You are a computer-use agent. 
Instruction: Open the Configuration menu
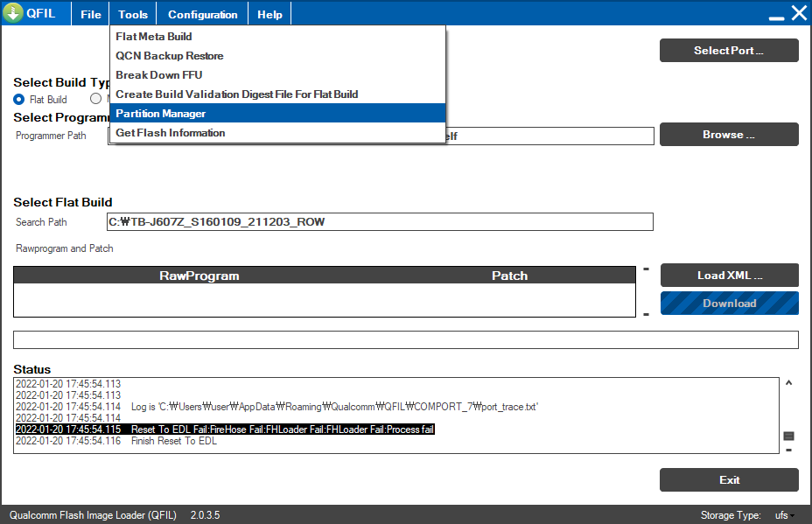(202, 15)
